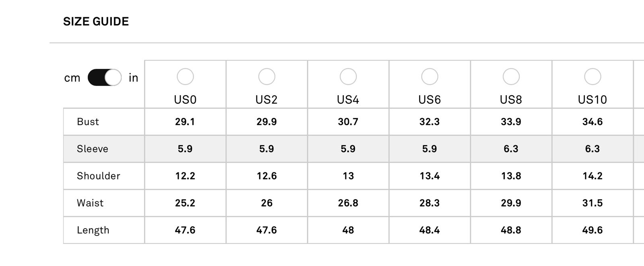The width and height of the screenshot is (644, 266).
Task: Click the US0 bust value 29.1
Action: (185, 122)
